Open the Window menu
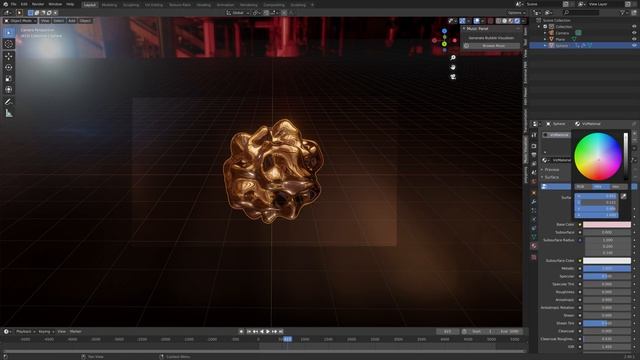Screen dimensions: 640x360 pos(55,4)
